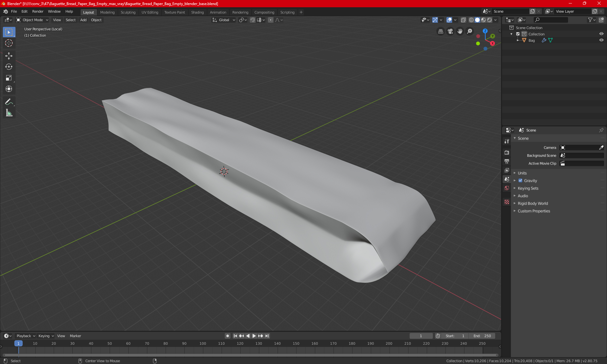The image size is (607, 364).
Task: Activate the 3D Cursor tool
Action: tap(9, 43)
